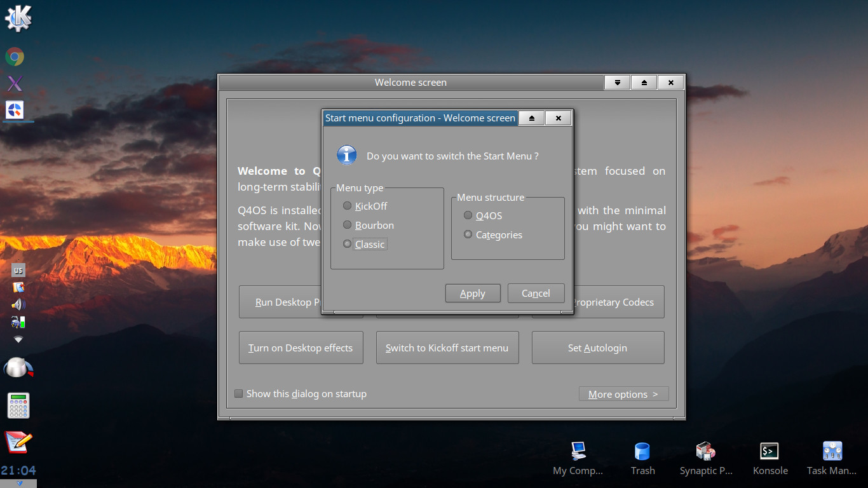Screen dimensions: 868x488
Task: Click Apply in Start menu configuration
Action: (473, 293)
